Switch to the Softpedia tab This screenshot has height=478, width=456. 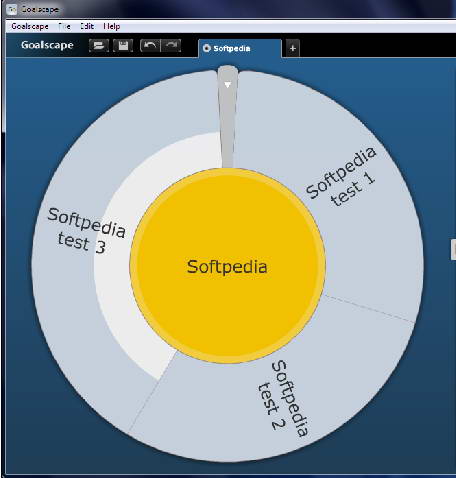(240, 49)
